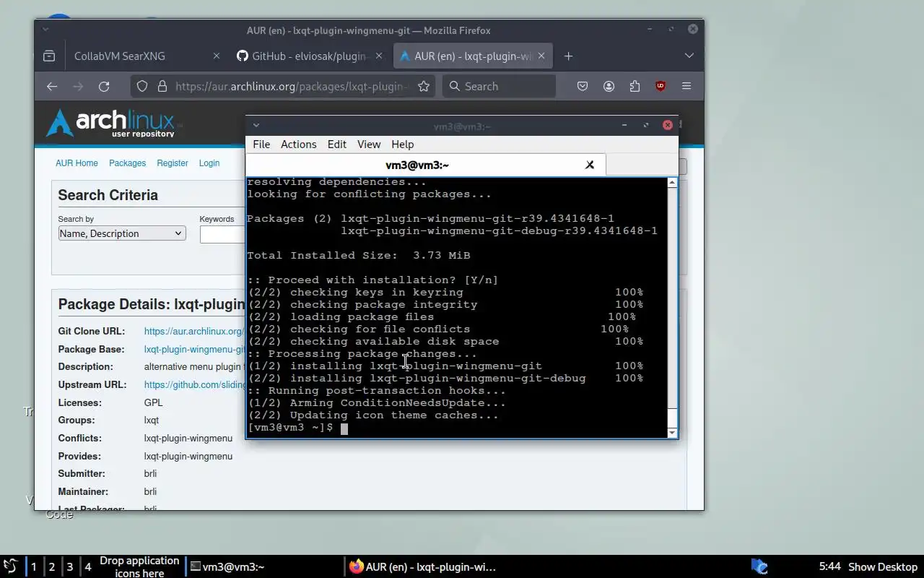
Task: Open terminal File menu
Action: pyautogui.click(x=261, y=144)
